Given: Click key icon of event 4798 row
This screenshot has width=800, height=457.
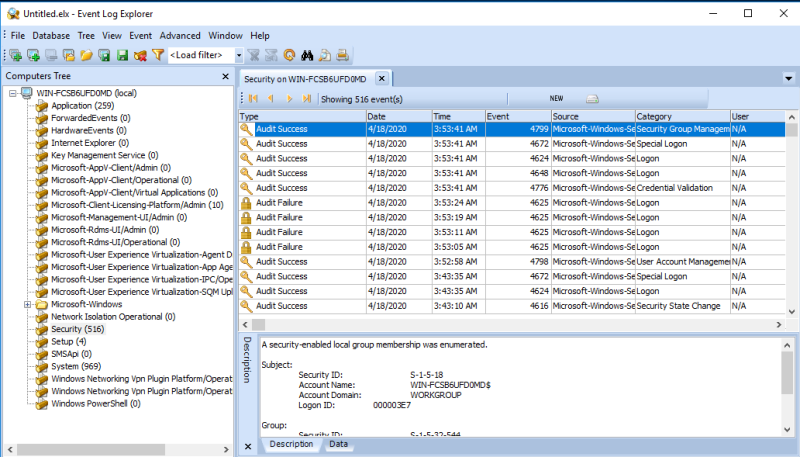Looking at the screenshot, I should point(246,262).
